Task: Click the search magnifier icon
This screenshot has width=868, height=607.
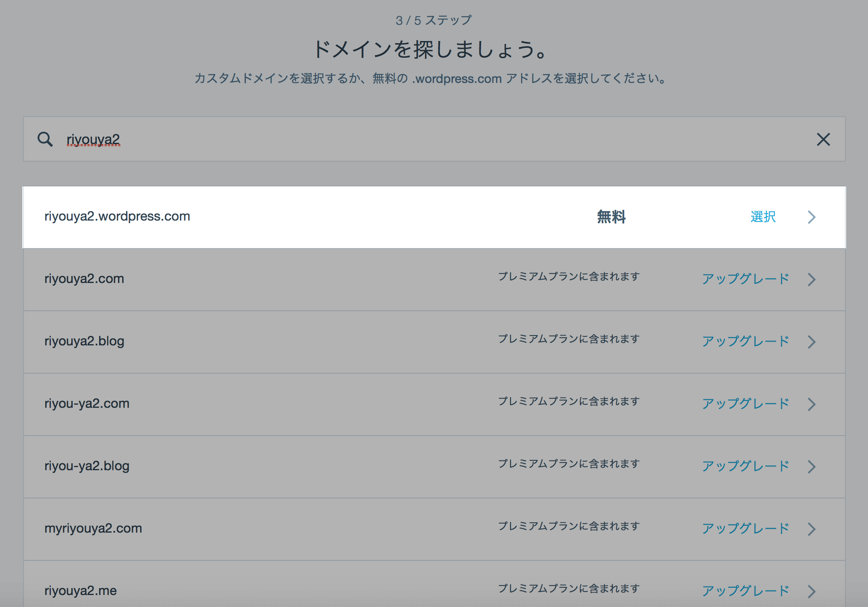Action: pyautogui.click(x=45, y=139)
